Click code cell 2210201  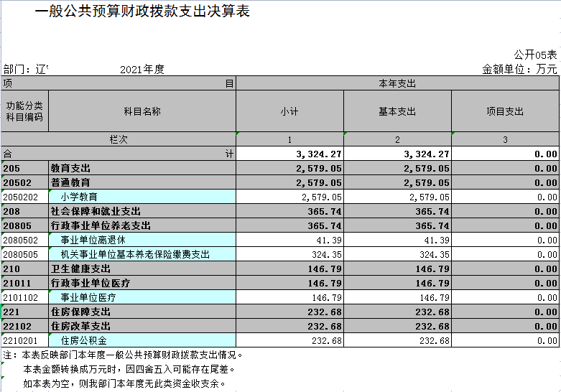pyautogui.click(x=24, y=340)
